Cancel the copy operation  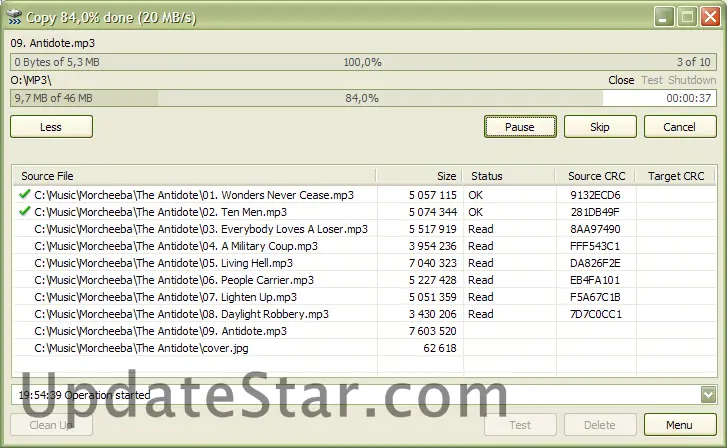point(680,127)
